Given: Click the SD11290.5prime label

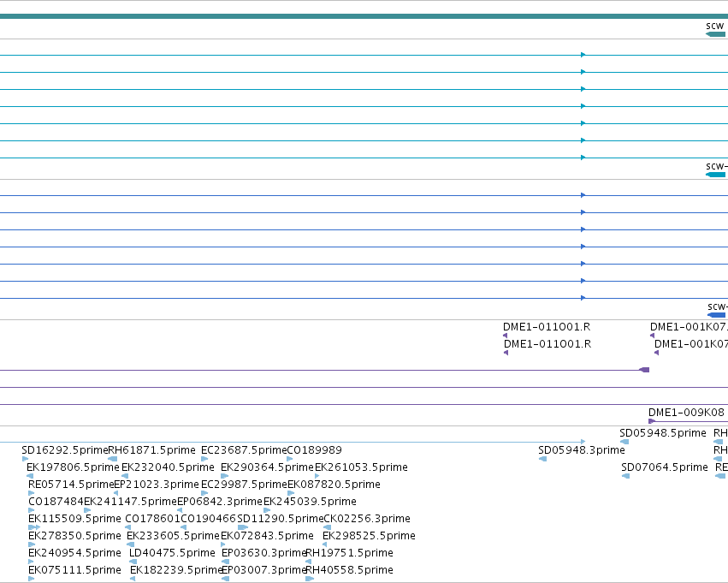Looking at the screenshot, I should point(280,519).
